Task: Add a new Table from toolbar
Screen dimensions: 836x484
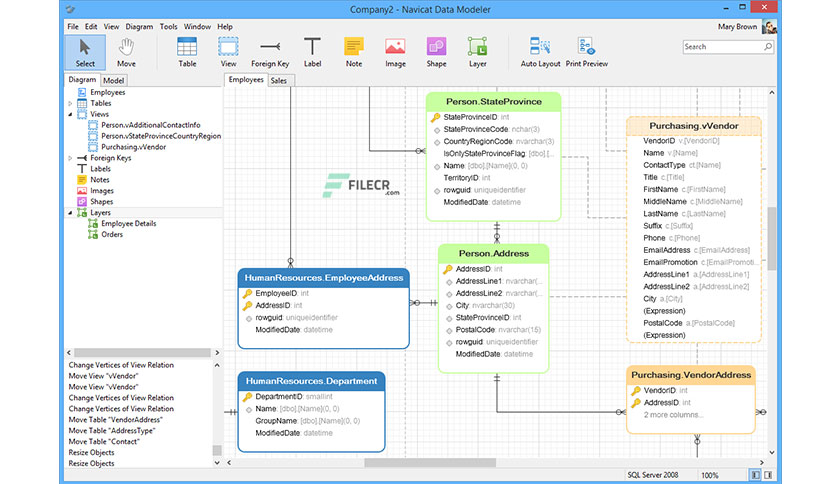Action: coord(187,52)
